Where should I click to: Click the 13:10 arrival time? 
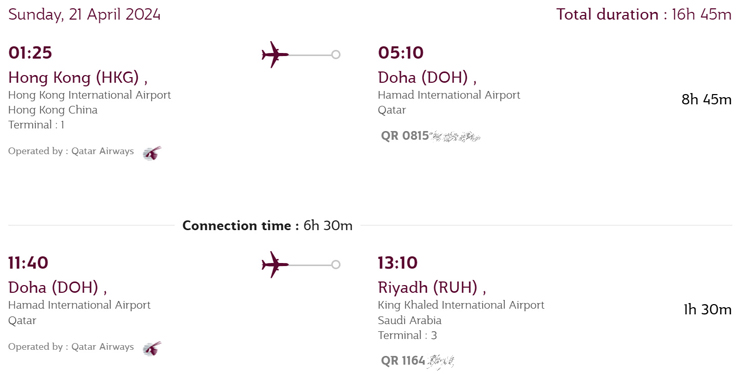(x=398, y=263)
